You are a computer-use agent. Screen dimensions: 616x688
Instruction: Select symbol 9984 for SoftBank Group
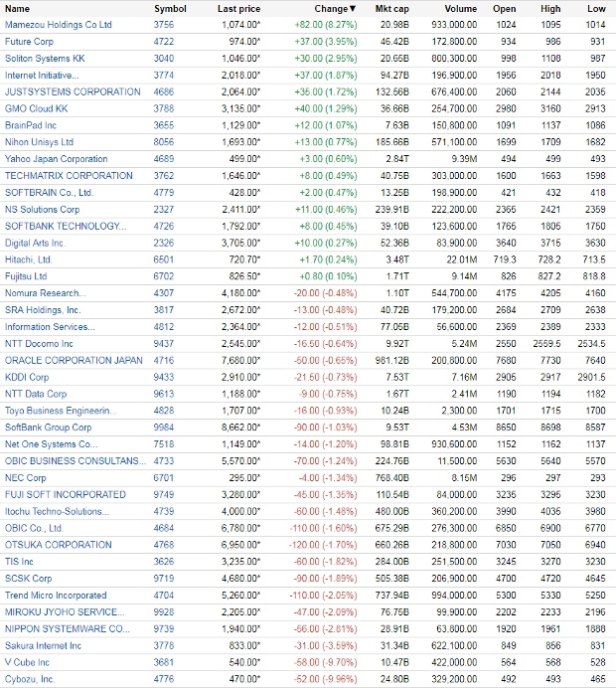click(164, 428)
